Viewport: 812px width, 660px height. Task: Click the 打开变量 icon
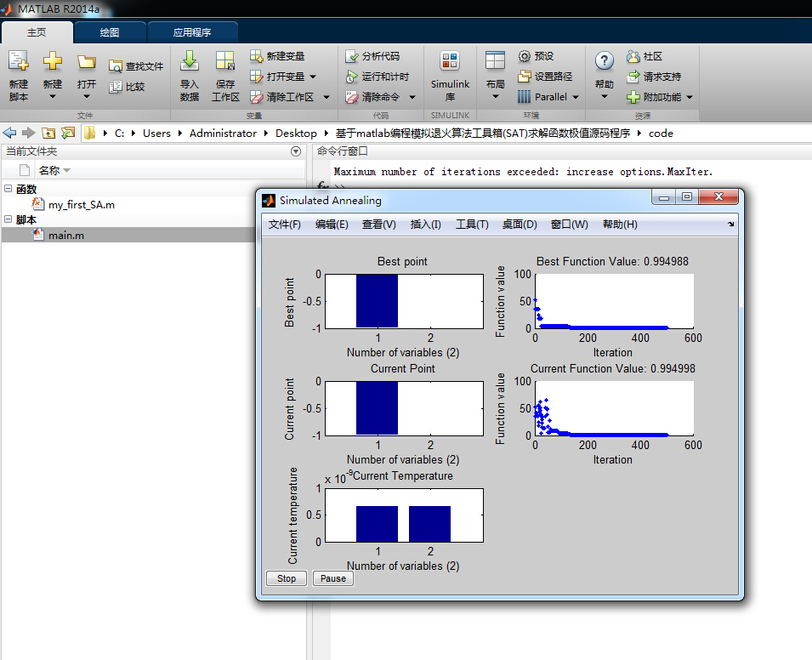[256, 77]
